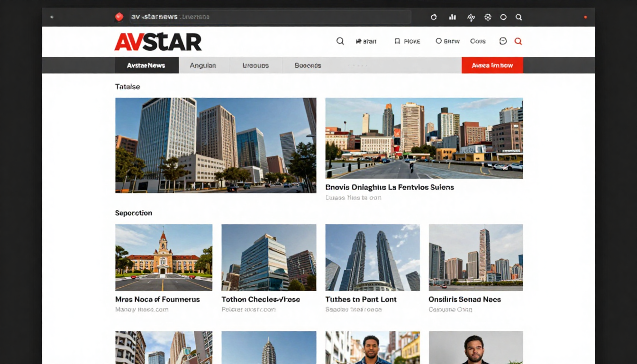This screenshot has height=364, width=637.
Task: Select the Liveous menu item
Action: point(255,65)
